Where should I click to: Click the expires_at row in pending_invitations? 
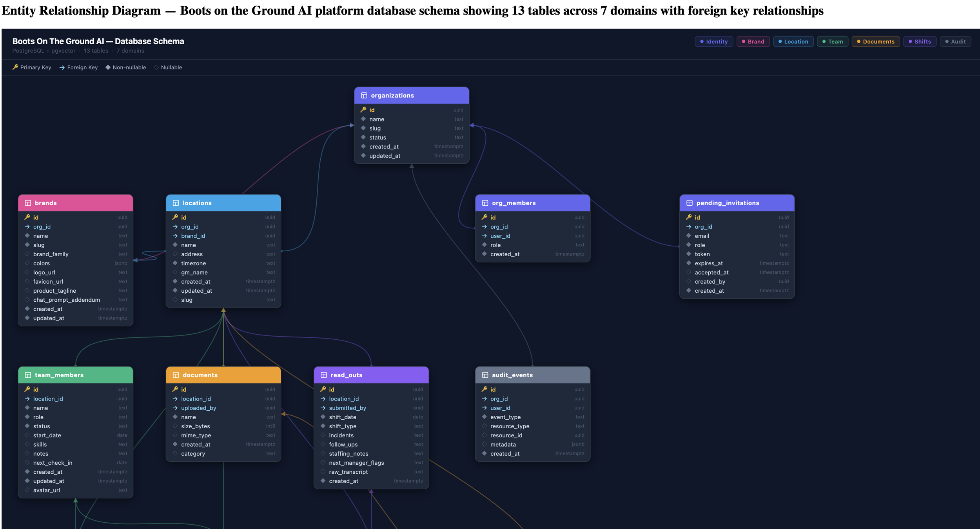[737, 263]
